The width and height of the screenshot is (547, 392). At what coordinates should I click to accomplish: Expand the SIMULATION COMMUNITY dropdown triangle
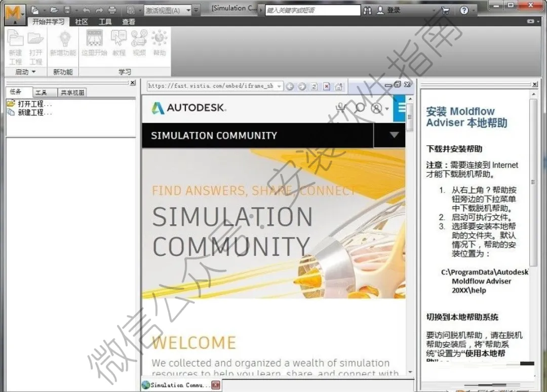pos(394,135)
